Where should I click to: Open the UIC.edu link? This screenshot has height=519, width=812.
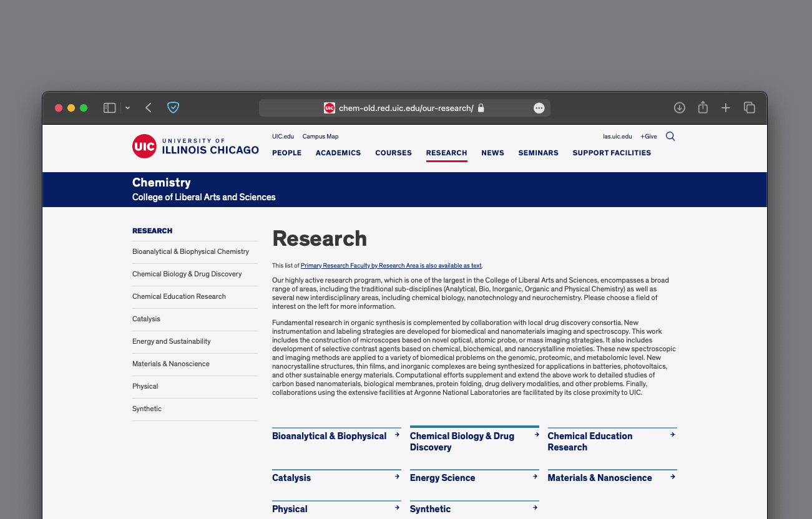pos(283,137)
